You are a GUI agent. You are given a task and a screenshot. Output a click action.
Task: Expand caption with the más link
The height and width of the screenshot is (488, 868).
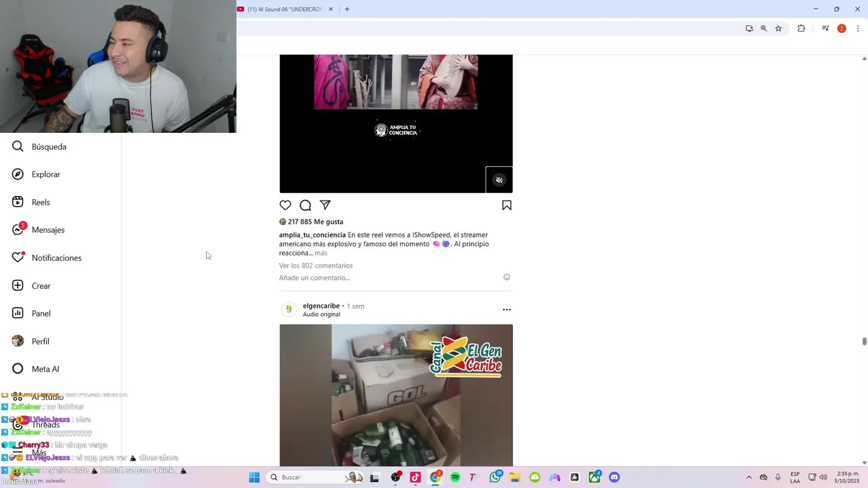[321, 253]
